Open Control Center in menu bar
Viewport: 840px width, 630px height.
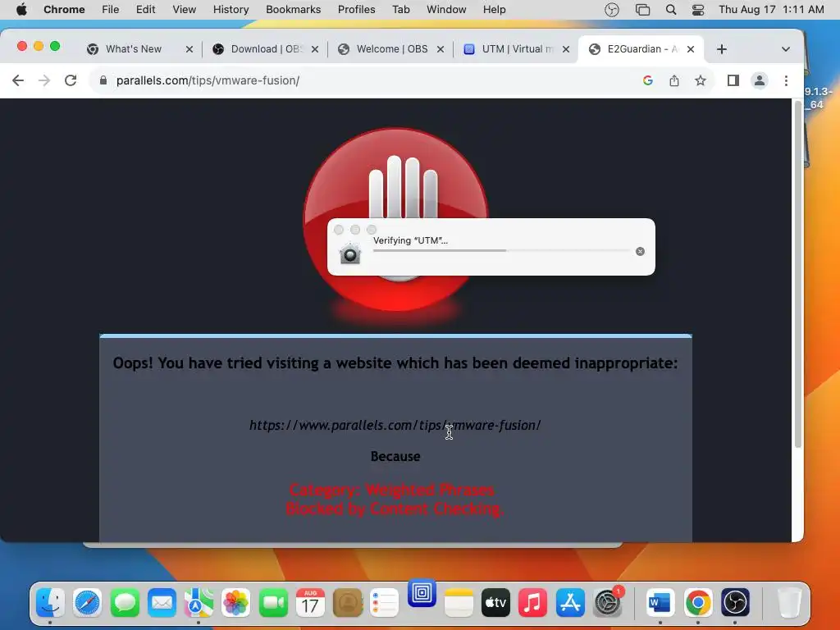pos(697,10)
